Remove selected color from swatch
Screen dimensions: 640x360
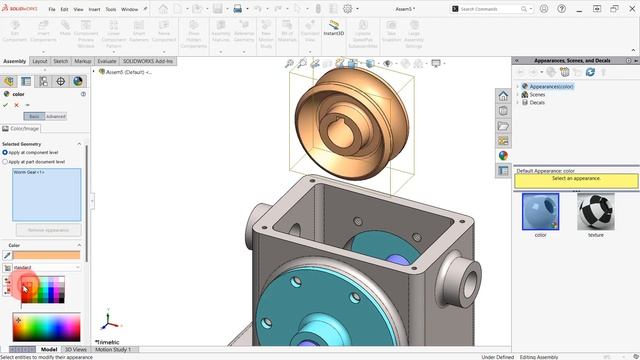tap(7, 291)
